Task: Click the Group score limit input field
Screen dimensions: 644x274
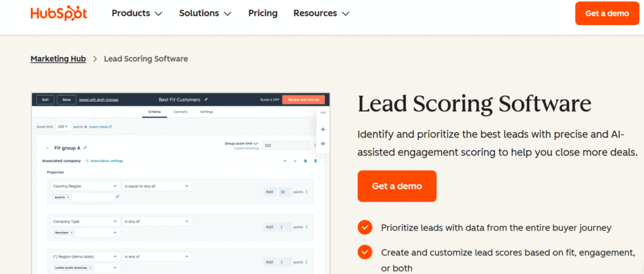Action: point(286,145)
